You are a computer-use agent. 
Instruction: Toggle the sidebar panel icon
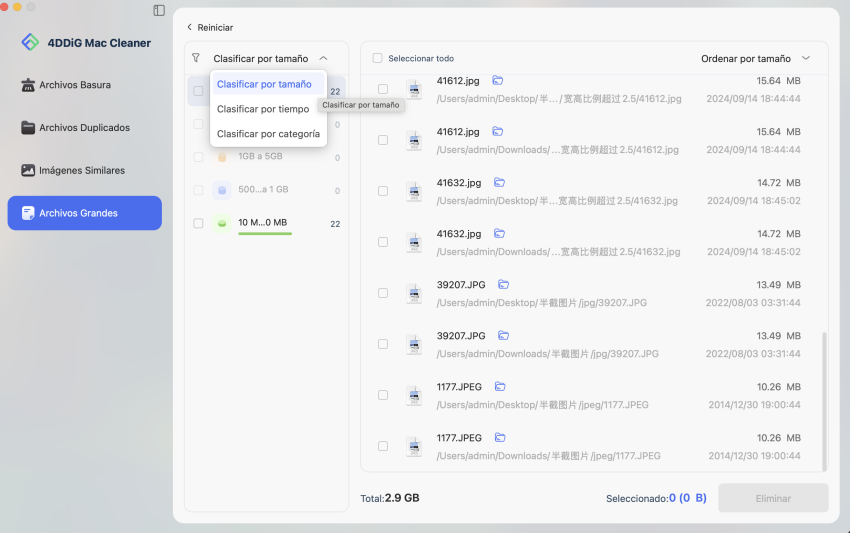(159, 10)
